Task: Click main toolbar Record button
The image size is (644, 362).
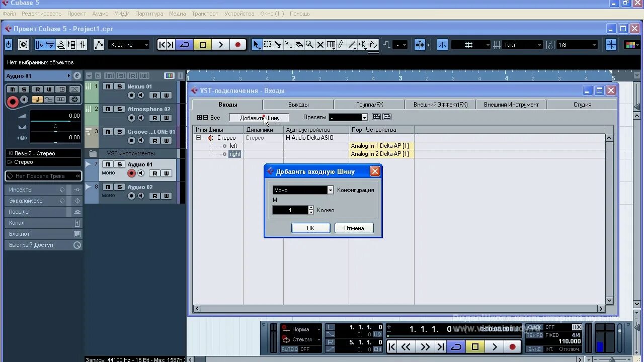Action: 238,45
